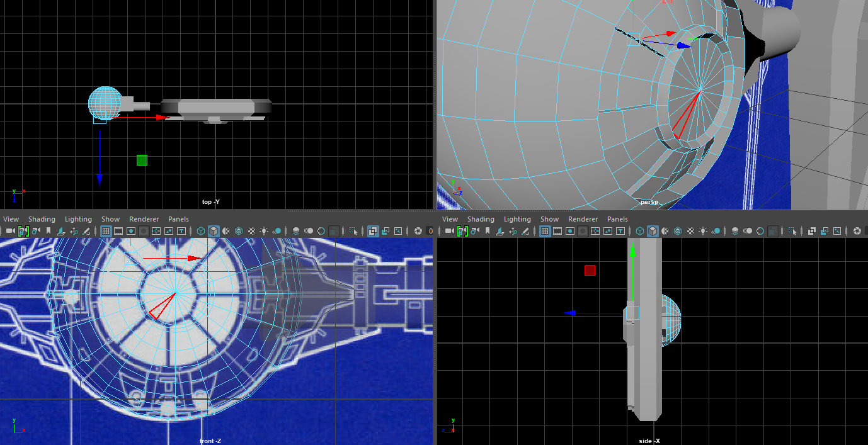
Task: Enable Motion Blur in front panel toolbar
Action: [x=309, y=231]
